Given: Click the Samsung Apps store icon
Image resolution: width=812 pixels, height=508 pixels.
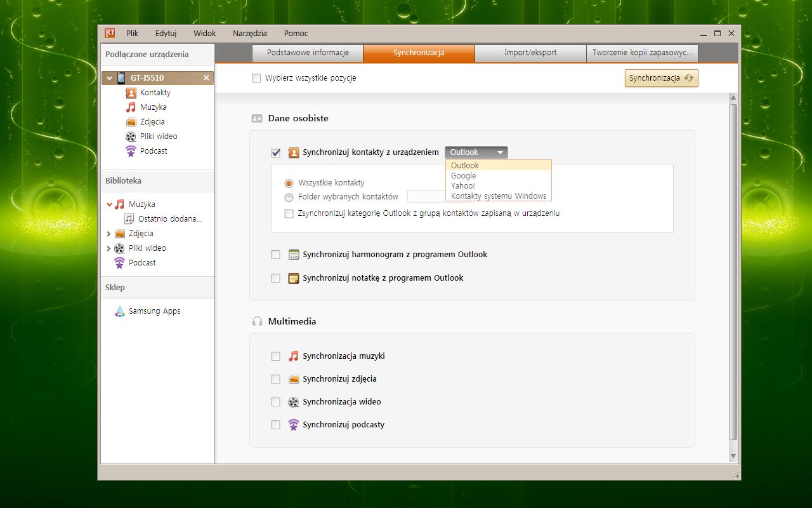Looking at the screenshot, I should (119, 311).
